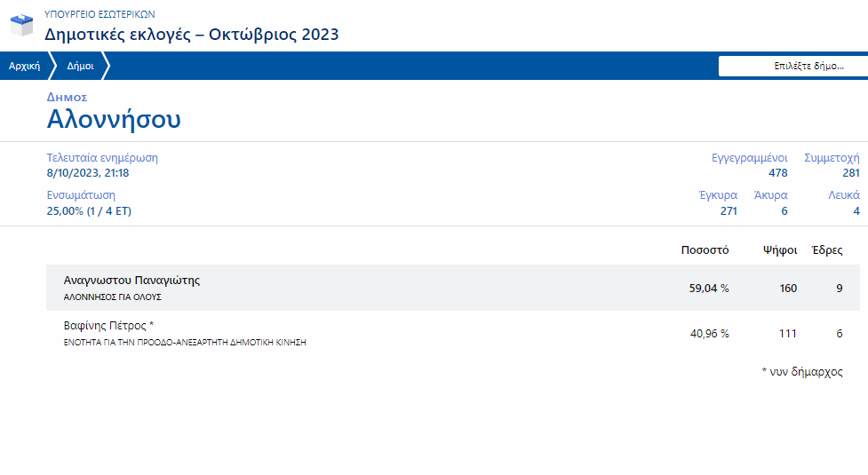The image size is (868, 475).
Task: Click the ΥΠΟΥΡΓΕΙΟ ΕΣΩΤΕΡΙΚΩΝ text
Action: tap(100, 14)
